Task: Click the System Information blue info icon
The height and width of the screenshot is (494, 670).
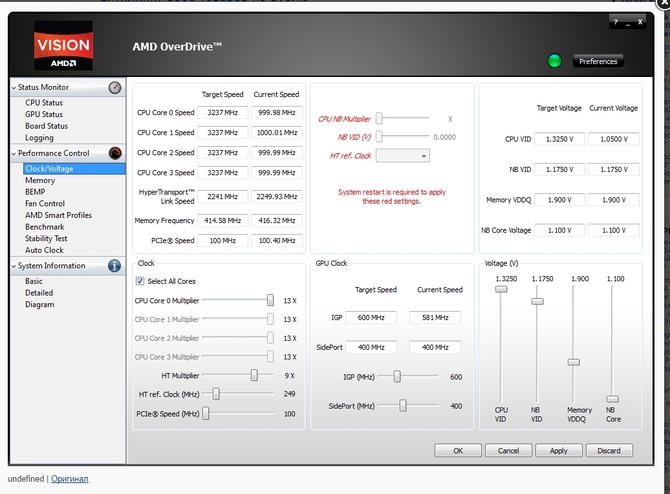Action: (x=115, y=266)
